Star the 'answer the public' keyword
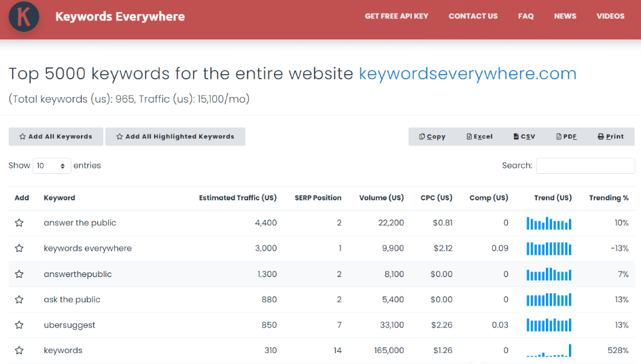This screenshot has width=641, height=364. click(19, 223)
